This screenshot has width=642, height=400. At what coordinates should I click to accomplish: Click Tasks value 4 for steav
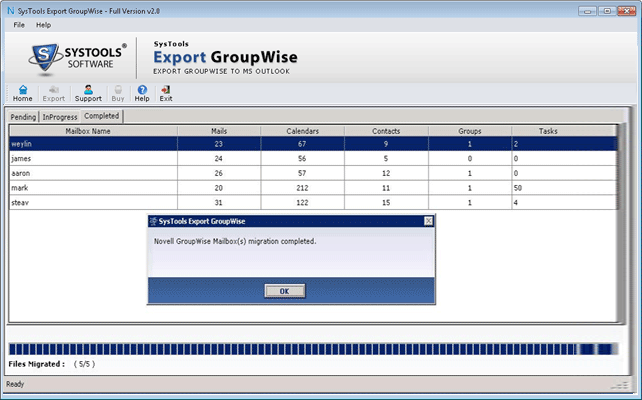tap(515, 203)
